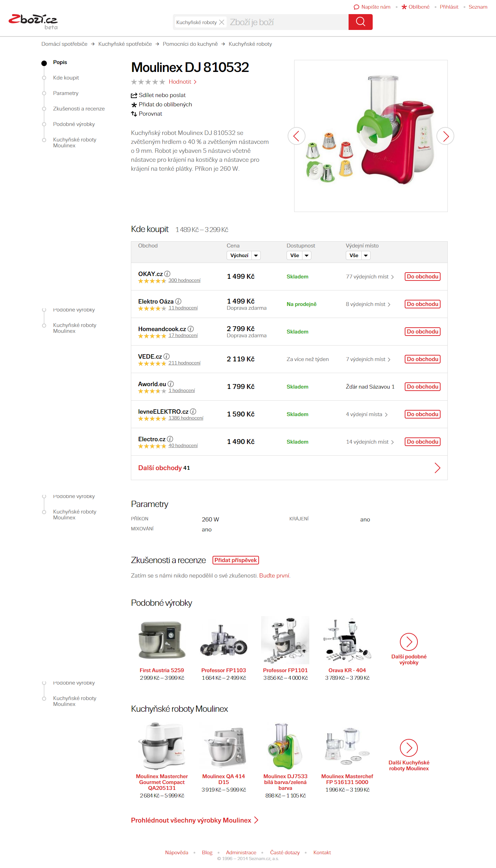Open info icon next to OKAY.cz
Viewport: 496px width, 868px height.
pyautogui.click(x=167, y=274)
